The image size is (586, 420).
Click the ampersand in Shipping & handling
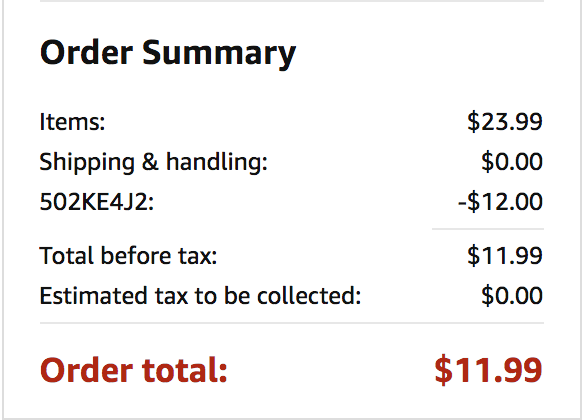coord(150,162)
